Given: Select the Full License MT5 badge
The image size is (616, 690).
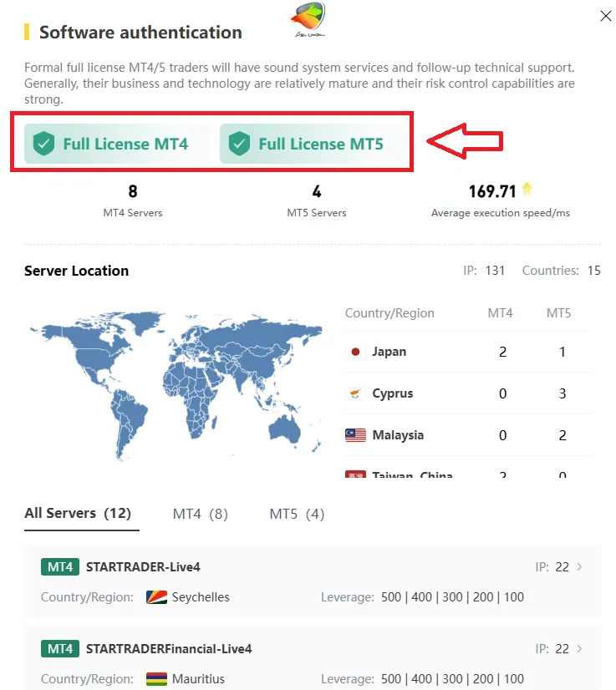Looking at the screenshot, I should click(315, 142).
